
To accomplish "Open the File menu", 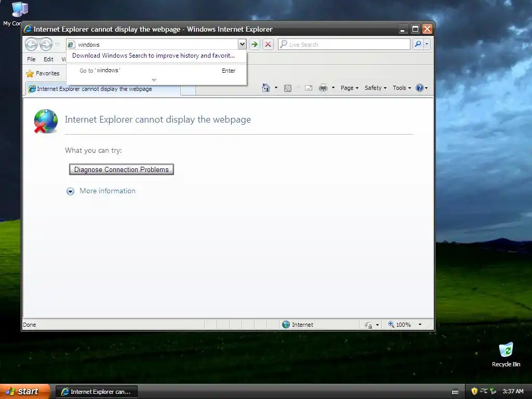I will 31,59.
